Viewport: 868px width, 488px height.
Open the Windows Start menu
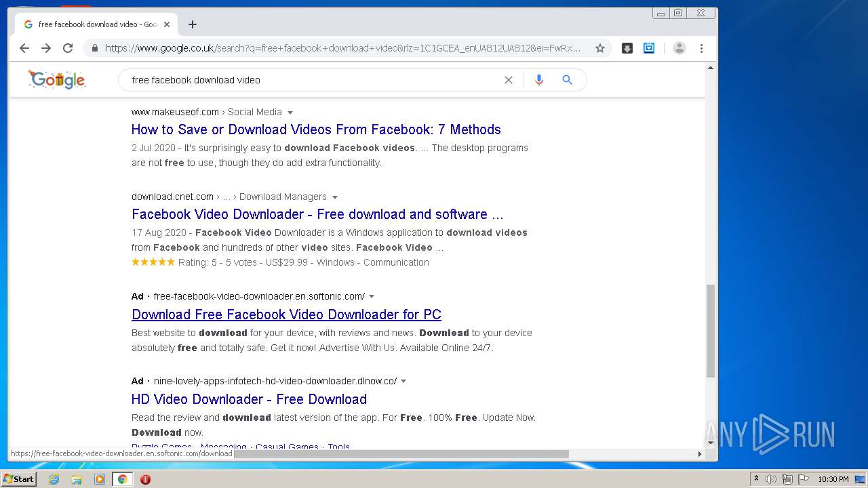coord(18,479)
